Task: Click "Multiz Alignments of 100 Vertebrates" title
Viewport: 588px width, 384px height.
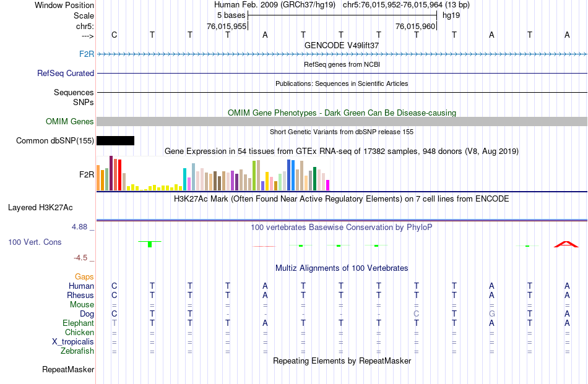Action: [x=342, y=268]
